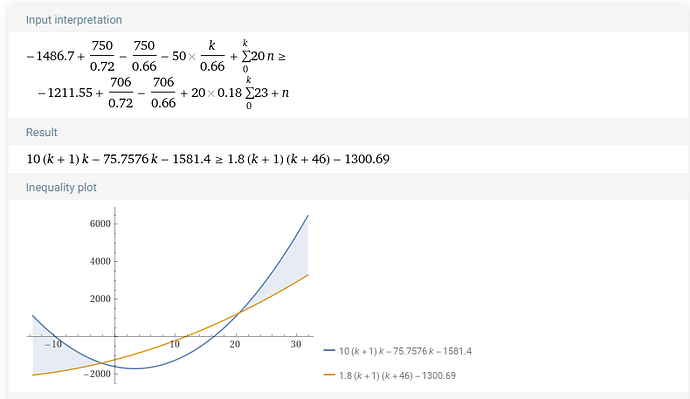Select the result inequality expression text

(208, 159)
